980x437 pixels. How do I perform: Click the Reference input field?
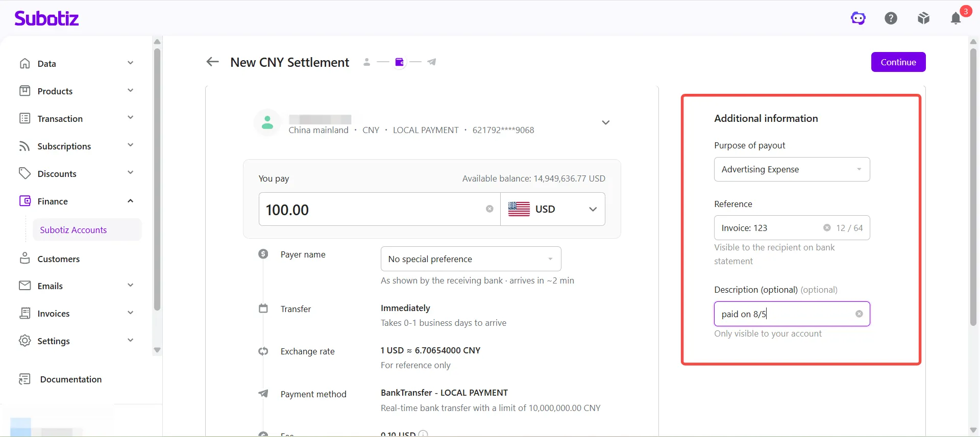[x=792, y=228]
